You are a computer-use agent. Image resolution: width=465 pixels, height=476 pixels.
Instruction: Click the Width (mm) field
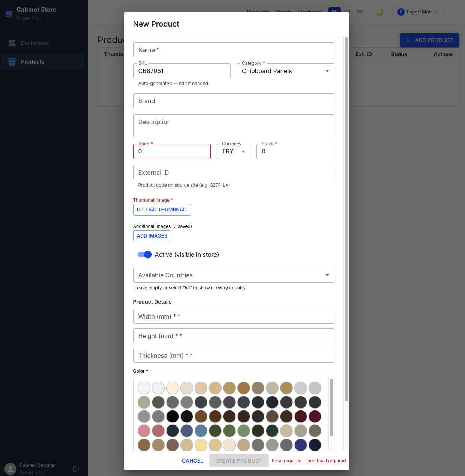[234, 316]
